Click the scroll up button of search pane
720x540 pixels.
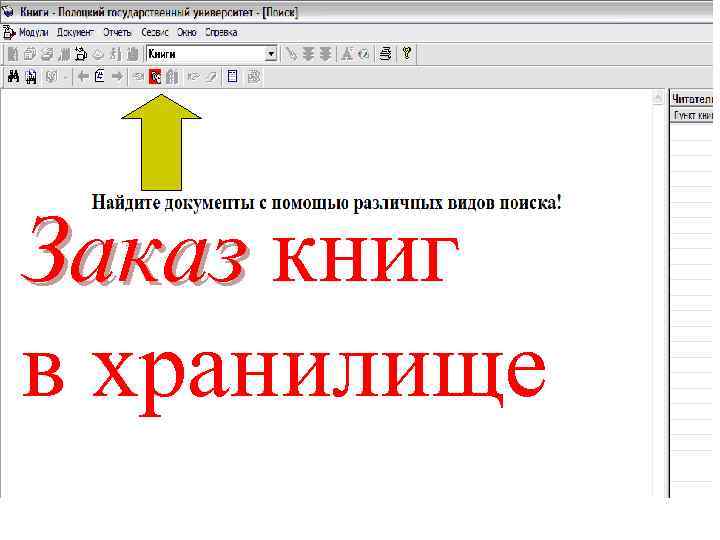pos(658,98)
